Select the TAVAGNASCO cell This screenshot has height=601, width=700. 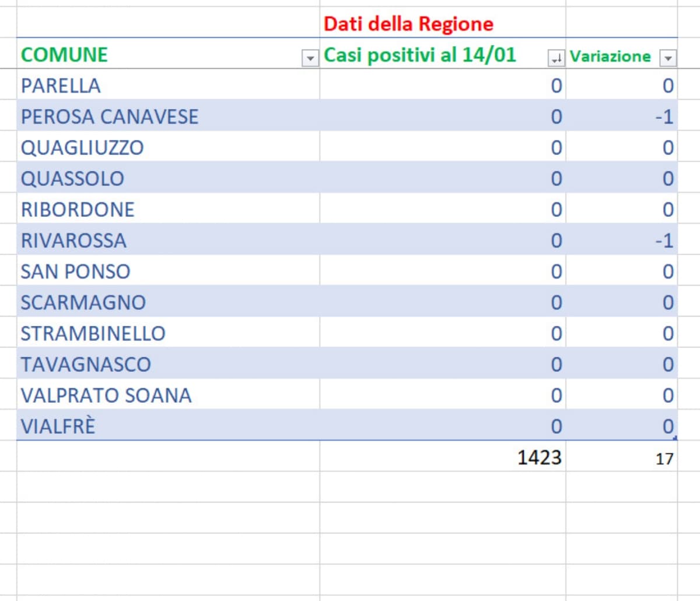point(86,364)
